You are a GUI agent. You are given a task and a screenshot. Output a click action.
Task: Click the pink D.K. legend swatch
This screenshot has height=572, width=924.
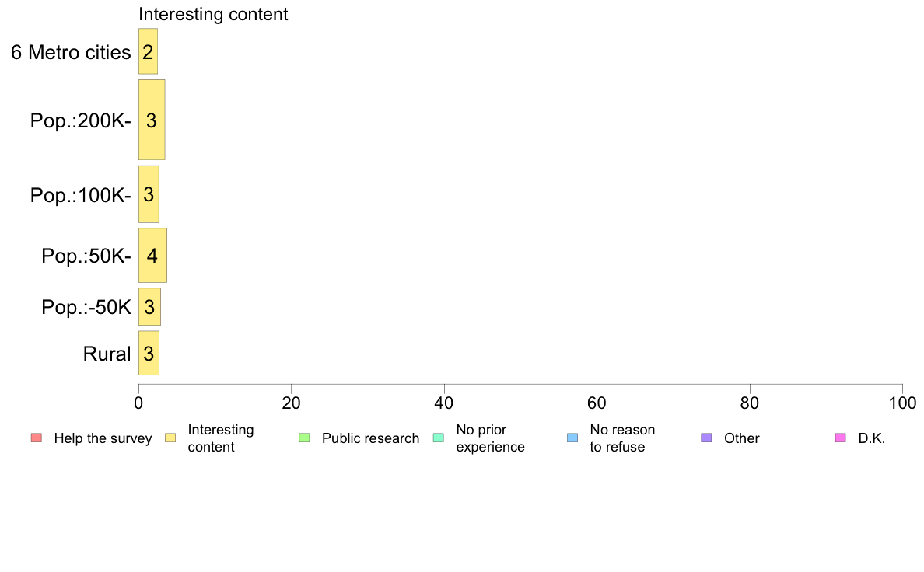(x=840, y=438)
